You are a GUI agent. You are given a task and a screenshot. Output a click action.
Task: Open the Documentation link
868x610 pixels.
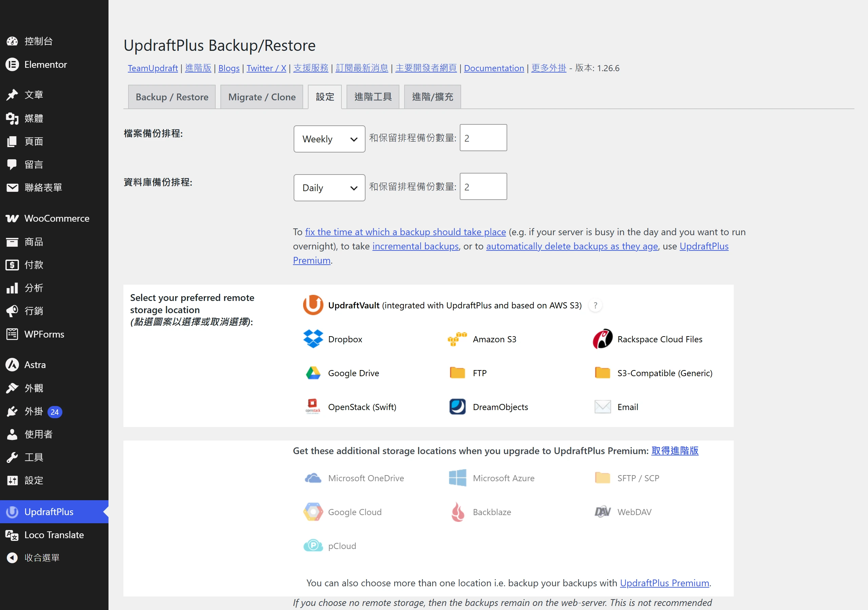tap(494, 68)
